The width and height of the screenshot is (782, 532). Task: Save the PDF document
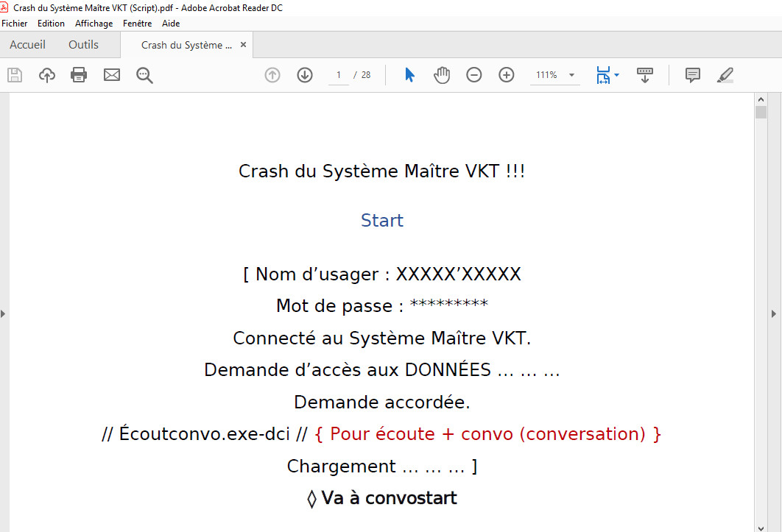14,74
